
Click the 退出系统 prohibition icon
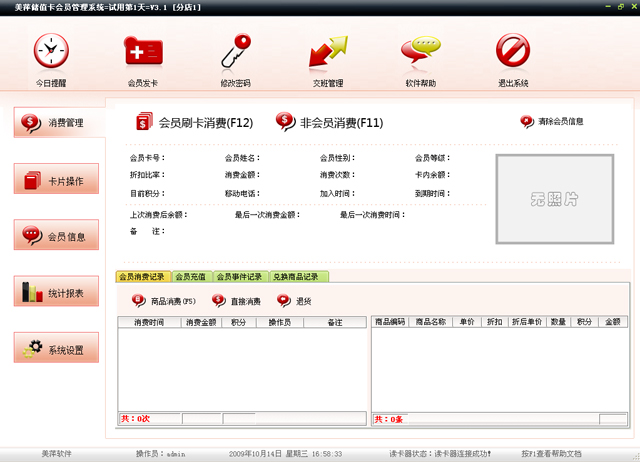[513, 51]
